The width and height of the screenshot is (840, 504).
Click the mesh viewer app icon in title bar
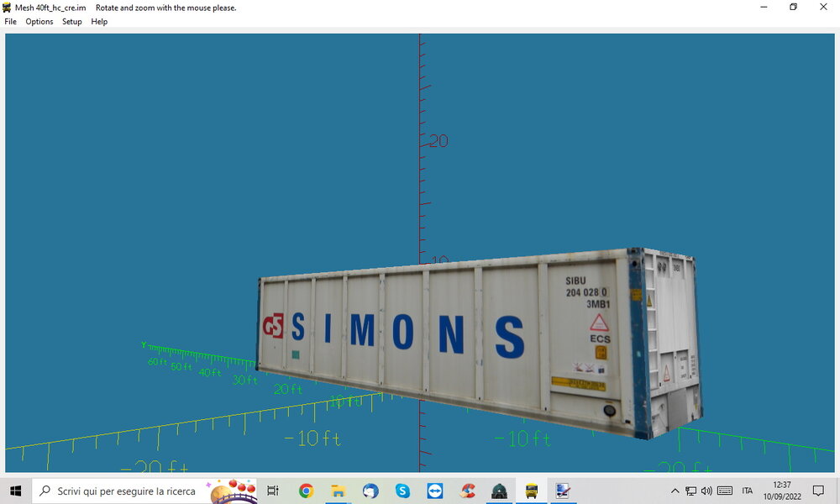[7, 8]
